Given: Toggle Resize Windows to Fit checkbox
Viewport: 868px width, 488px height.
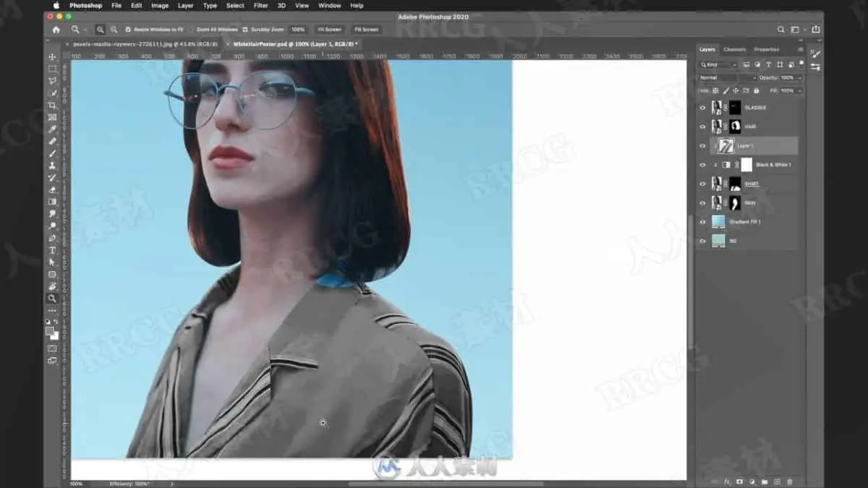Looking at the screenshot, I should coord(128,30).
